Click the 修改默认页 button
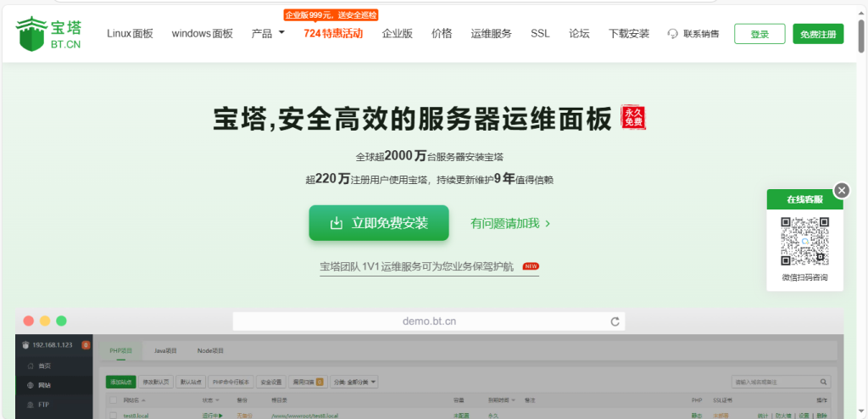 click(156, 382)
